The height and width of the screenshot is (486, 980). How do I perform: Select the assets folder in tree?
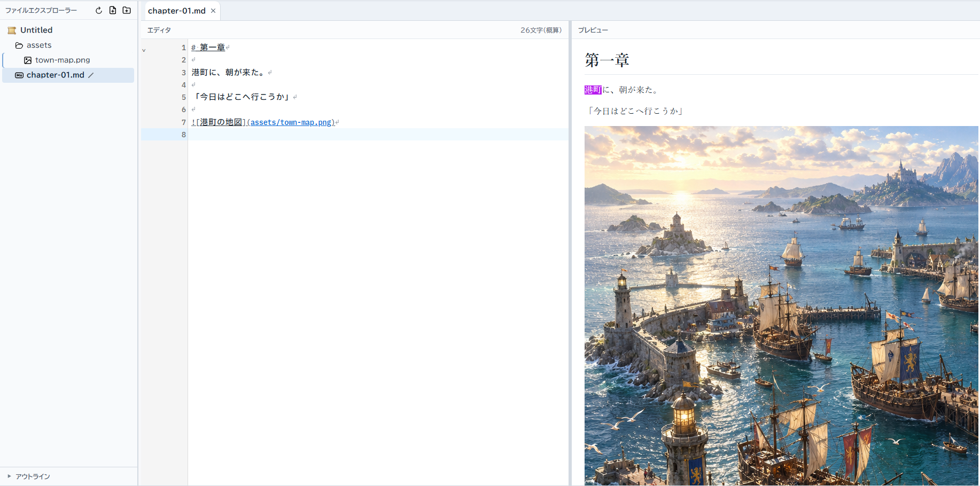coord(68,45)
